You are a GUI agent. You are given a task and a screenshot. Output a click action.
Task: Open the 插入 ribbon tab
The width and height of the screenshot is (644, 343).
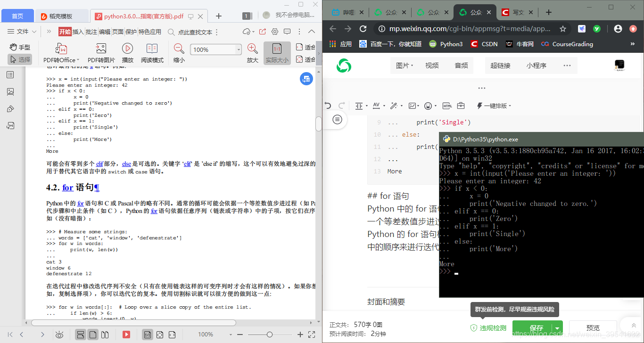[78, 32]
